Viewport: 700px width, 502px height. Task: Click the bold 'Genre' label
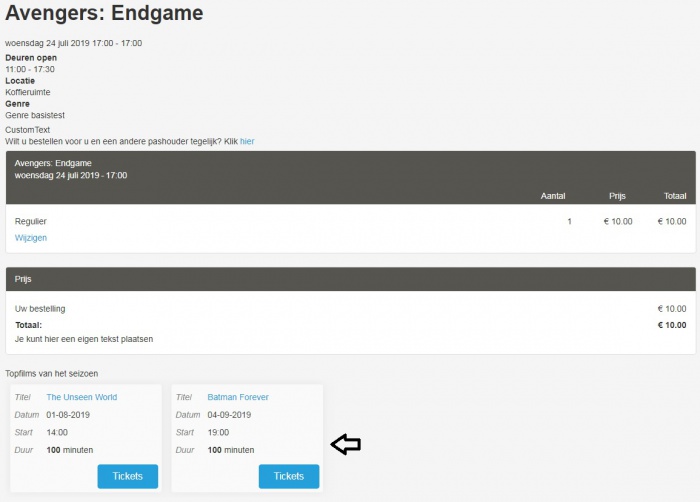17,104
